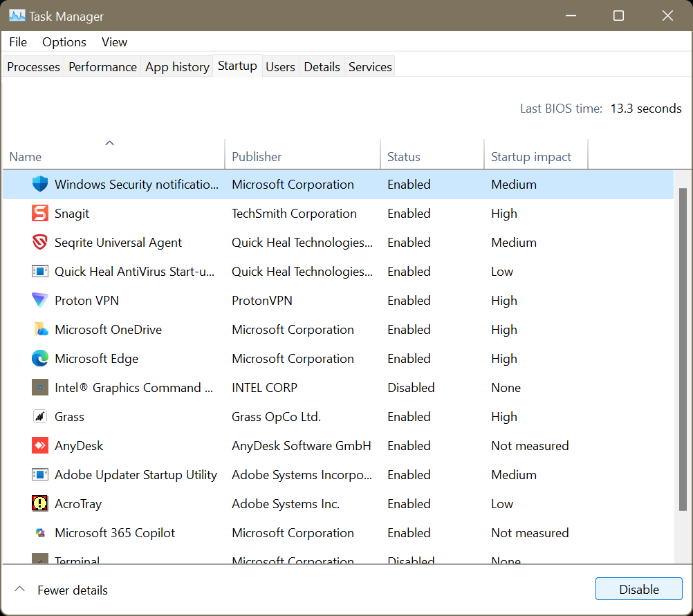The image size is (693, 616).
Task: Click the Low impact for AcroTray
Action: click(x=502, y=504)
